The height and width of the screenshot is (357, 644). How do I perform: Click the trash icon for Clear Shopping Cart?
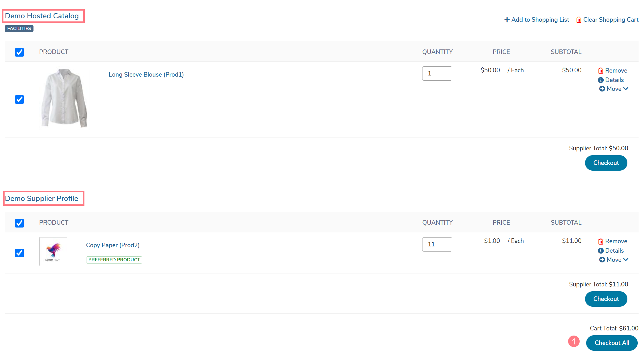coord(579,20)
